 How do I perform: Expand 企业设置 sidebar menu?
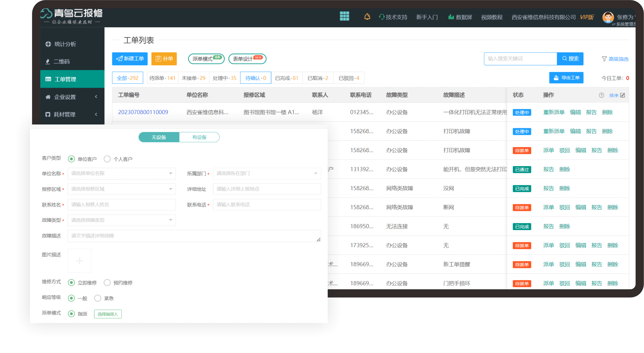(x=72, y=97)
